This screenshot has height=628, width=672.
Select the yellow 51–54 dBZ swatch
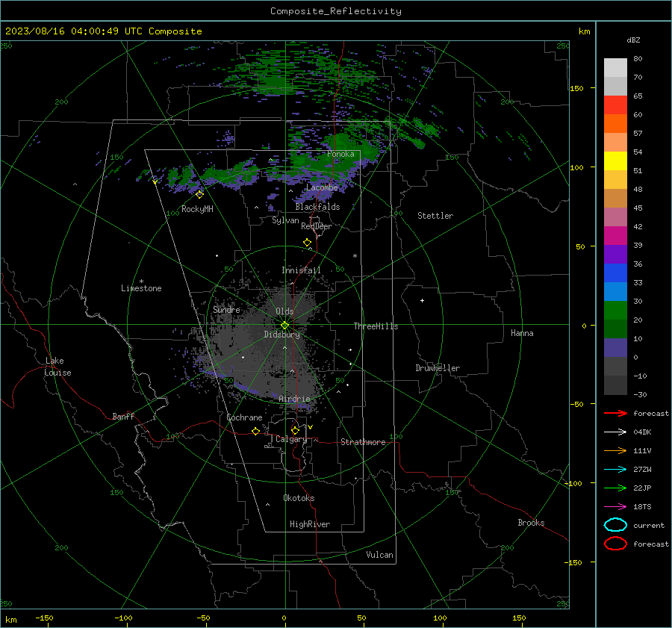point(615,161)
